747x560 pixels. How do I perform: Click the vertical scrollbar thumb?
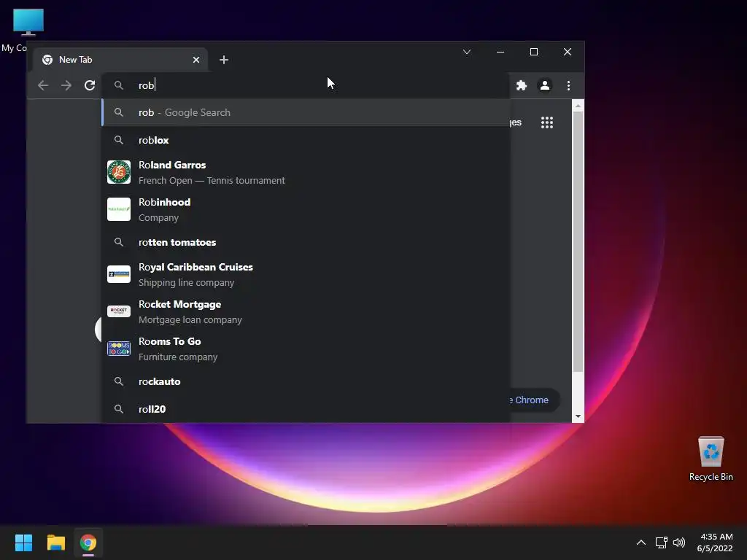(578, 242)
